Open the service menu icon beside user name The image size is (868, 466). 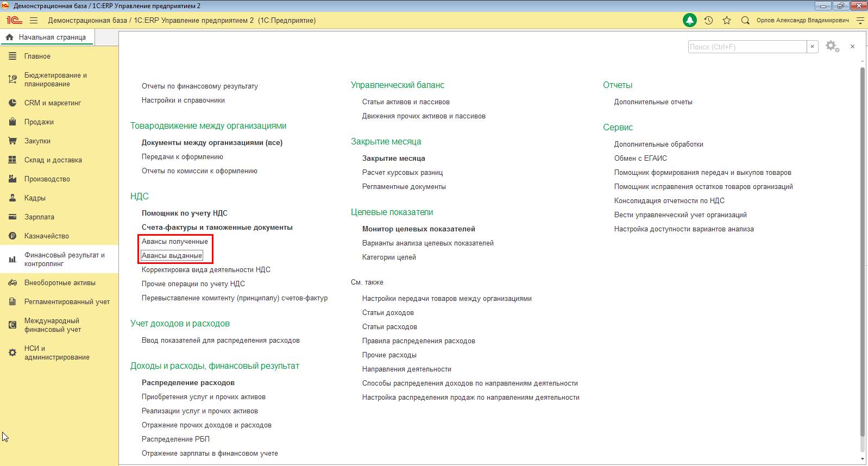pos(860,21)
